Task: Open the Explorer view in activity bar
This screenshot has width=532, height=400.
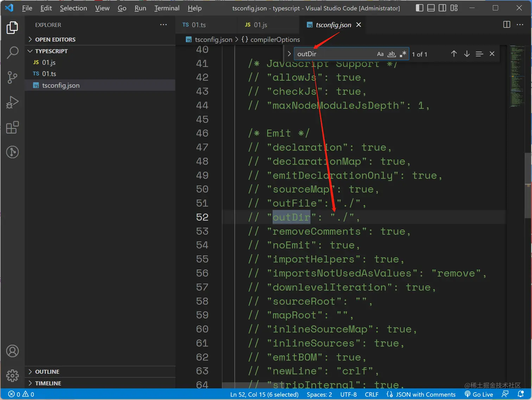Action: (12, 27)
